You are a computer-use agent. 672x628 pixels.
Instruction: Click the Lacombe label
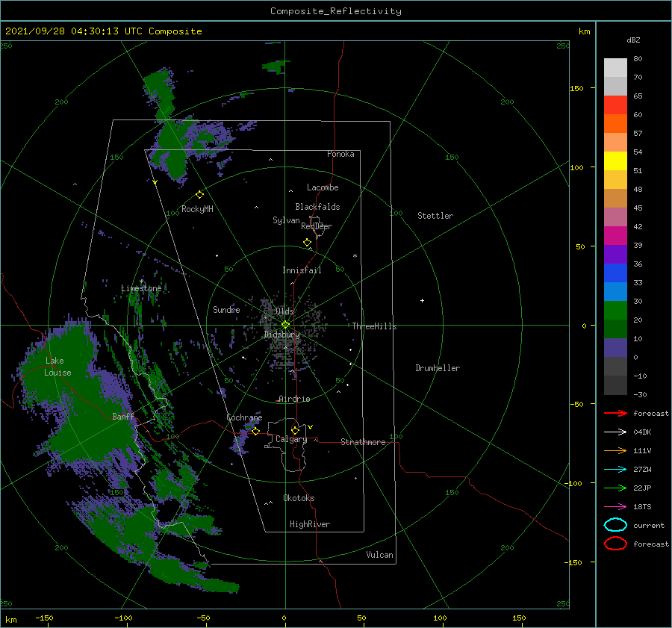point(323,187)
